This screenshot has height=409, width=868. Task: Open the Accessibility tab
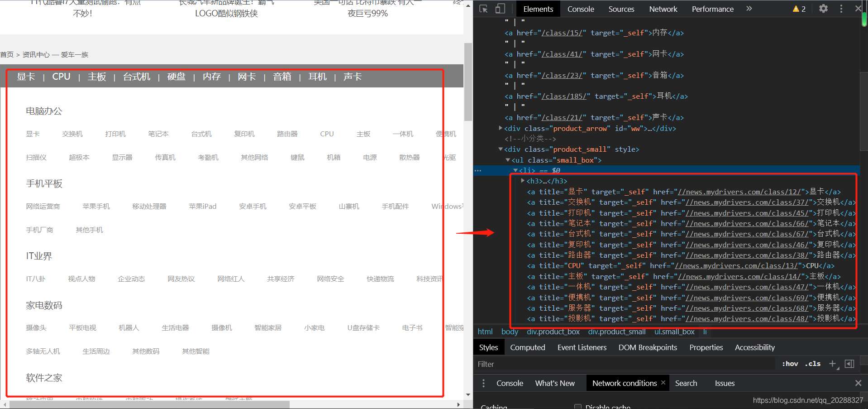(754, 347)
